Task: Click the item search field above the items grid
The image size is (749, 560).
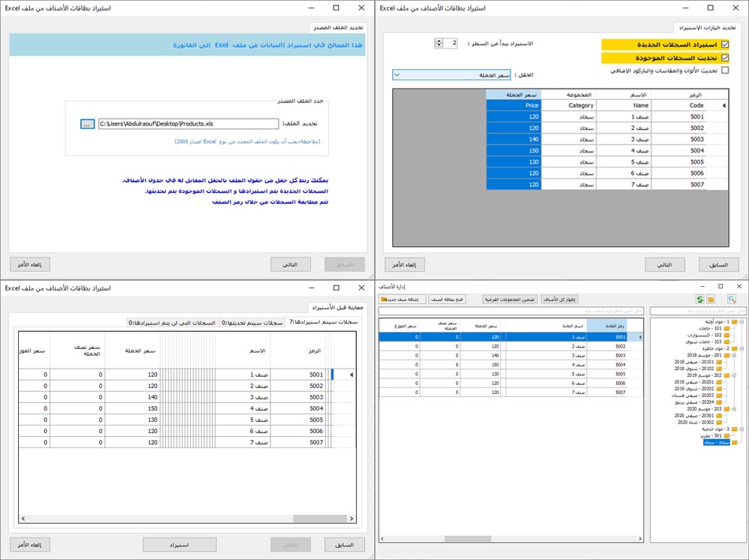Action: tap(511, 311)
